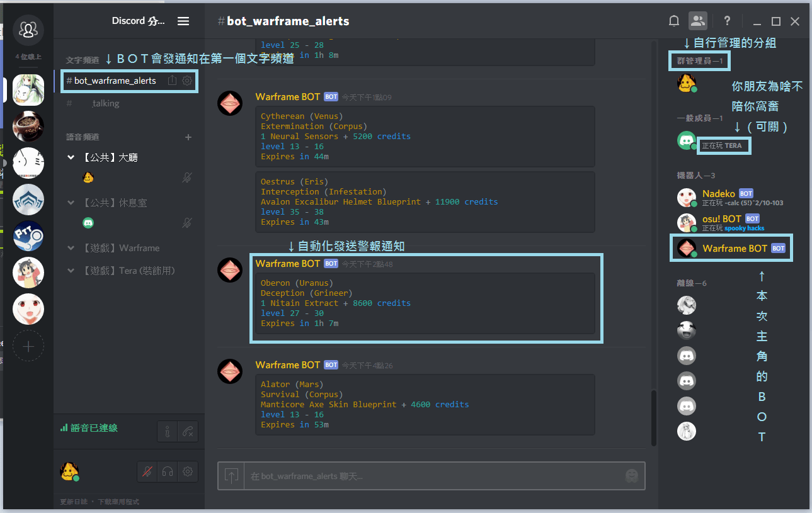Select Warframe BOT in member list

pyautogui.click(x=732, y=248)
